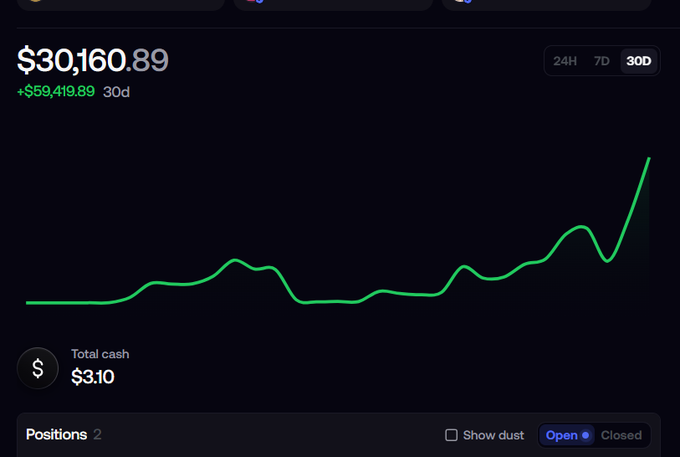Image resolution: width=680 pixels, height=457 pixels.
Task: Click the 30d period label
Action: (116, 92)
